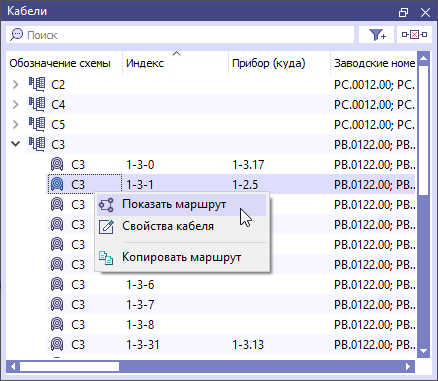Click the connection scheme icon button

(x=414, y=35)
